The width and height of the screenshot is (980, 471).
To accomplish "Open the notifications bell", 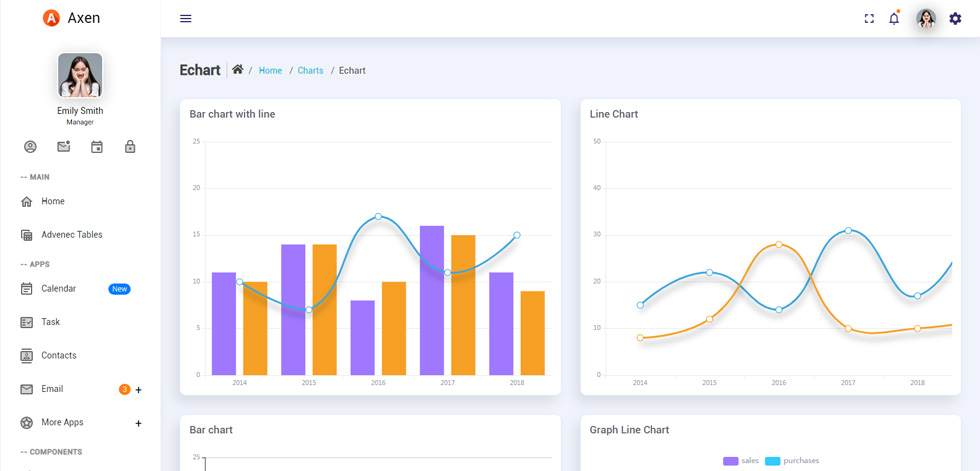I will (x=894, y=18).
